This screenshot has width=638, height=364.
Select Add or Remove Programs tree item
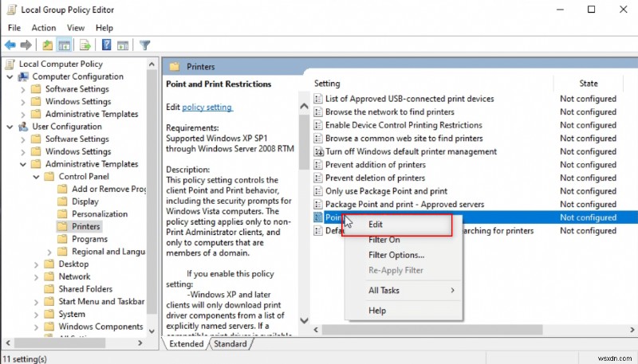(x=108, y=189)
